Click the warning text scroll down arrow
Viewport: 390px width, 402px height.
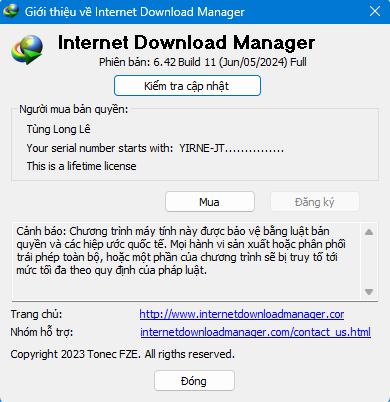(369, 292)
